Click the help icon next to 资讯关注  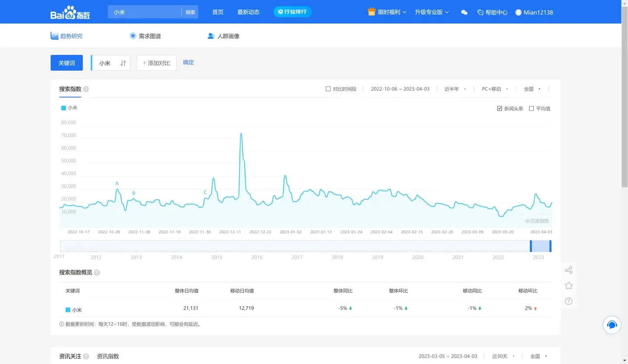coord(86,356)
